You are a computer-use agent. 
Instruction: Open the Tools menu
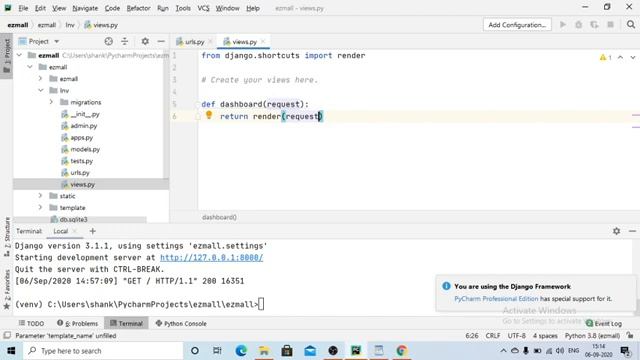coord(183,8)
